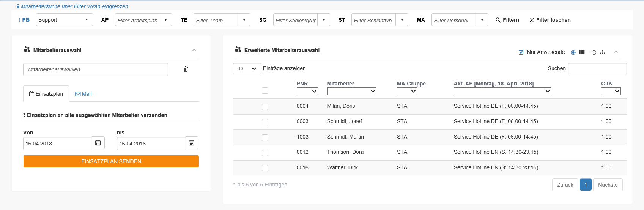The image size is (644, 210).
Task: Open the entries-per-page dropdown showing 10
Action: tap(247, 69)
